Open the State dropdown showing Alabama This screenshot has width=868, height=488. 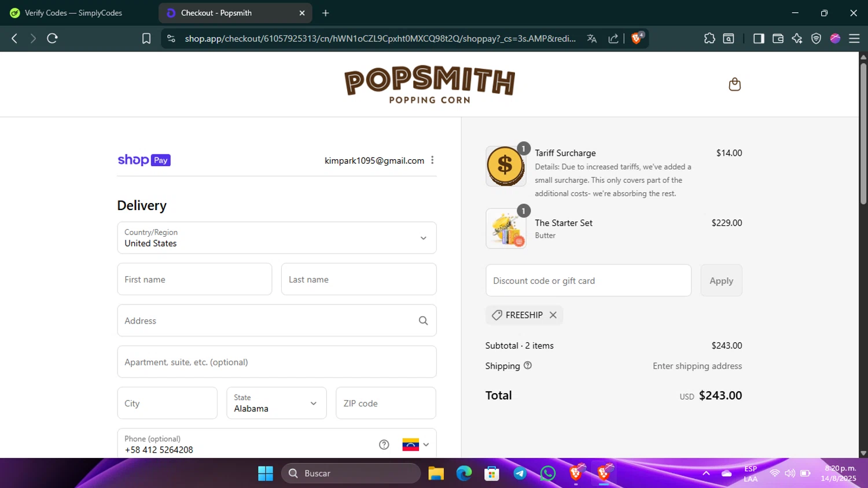(x=277, y=403)
